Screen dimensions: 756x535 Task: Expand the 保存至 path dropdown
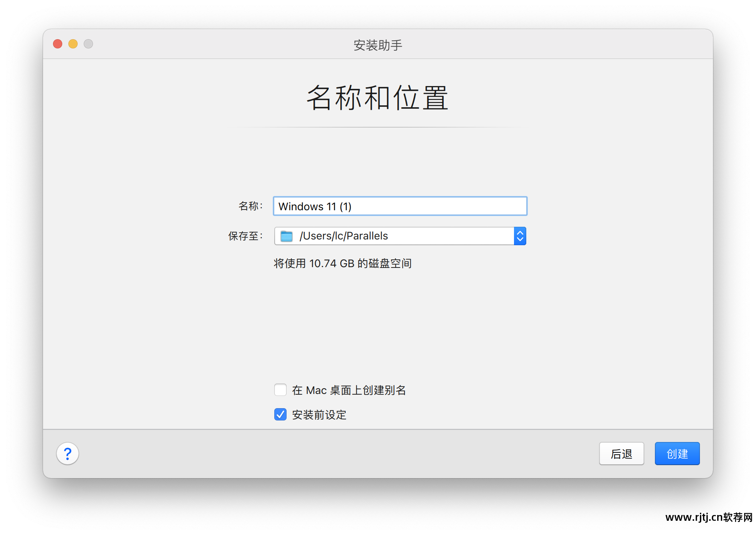click(519, 236)
